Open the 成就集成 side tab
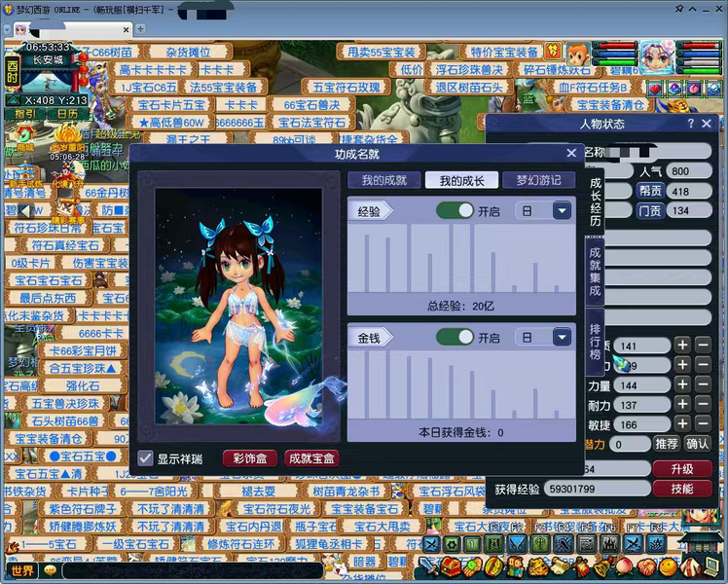The image size is (728, 584). [x=596, y=272]
